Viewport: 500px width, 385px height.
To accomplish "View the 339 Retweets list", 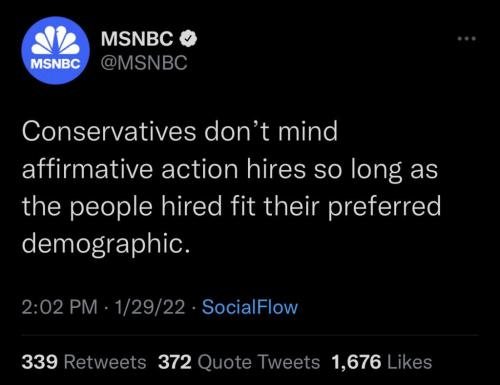I will (x=84, y=362).
